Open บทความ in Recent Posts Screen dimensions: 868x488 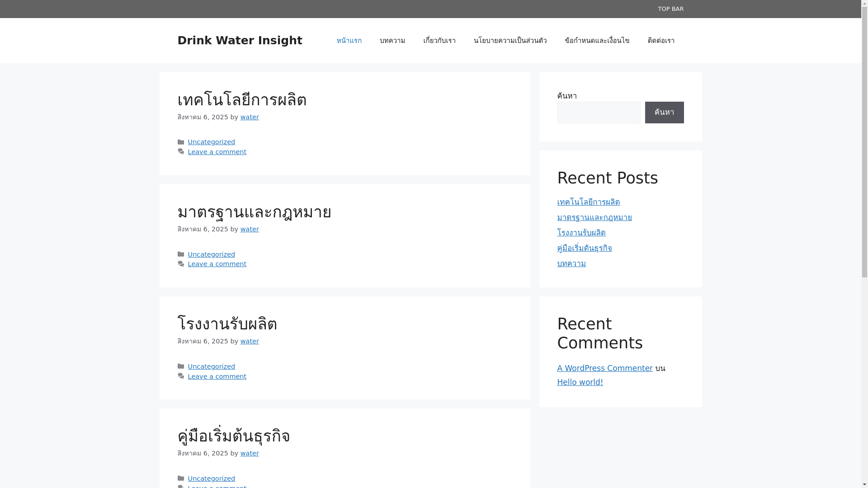click(571, 263)
